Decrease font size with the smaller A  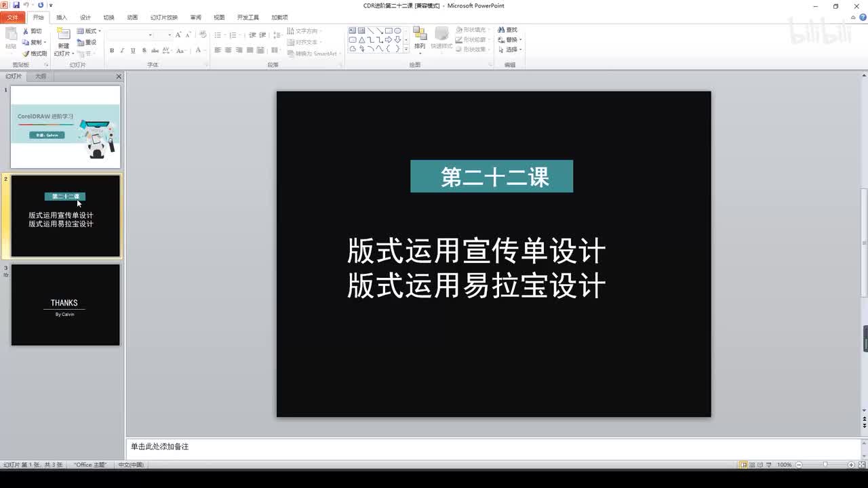(x=187, y=35)
